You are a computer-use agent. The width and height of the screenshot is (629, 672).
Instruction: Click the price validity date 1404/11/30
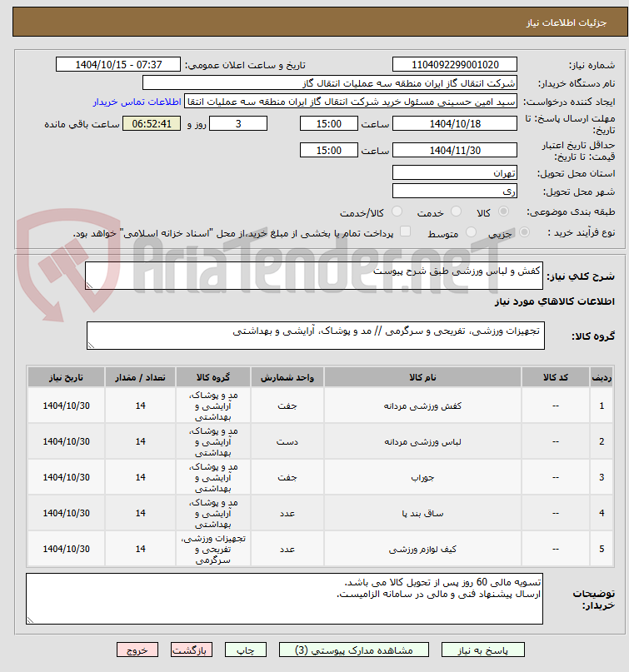click(455, 151)
